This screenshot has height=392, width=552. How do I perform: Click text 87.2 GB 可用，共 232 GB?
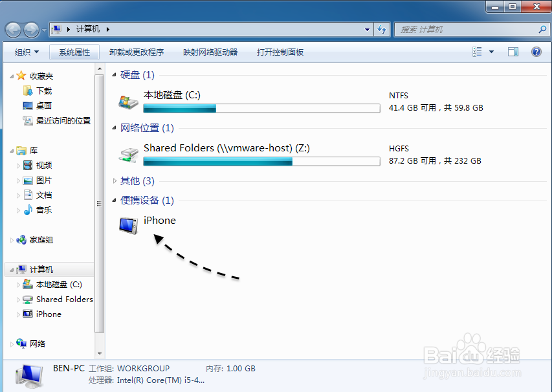point(435,161)
